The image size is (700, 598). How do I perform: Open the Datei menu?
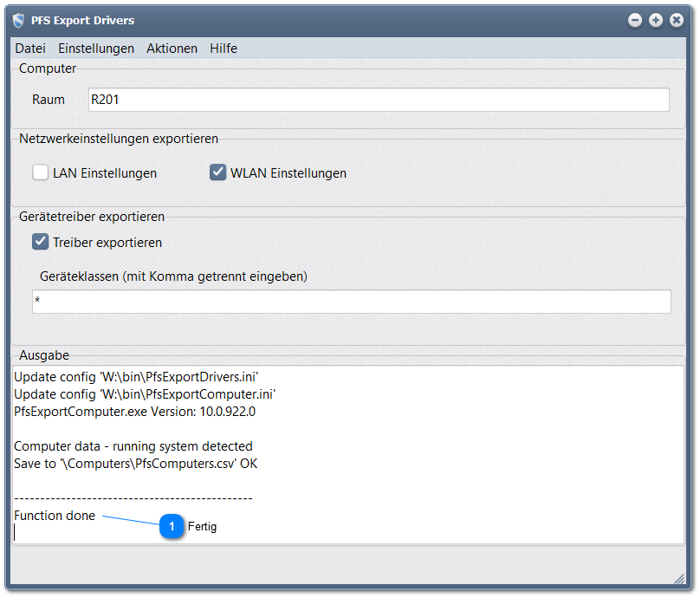tap(30, 49)
